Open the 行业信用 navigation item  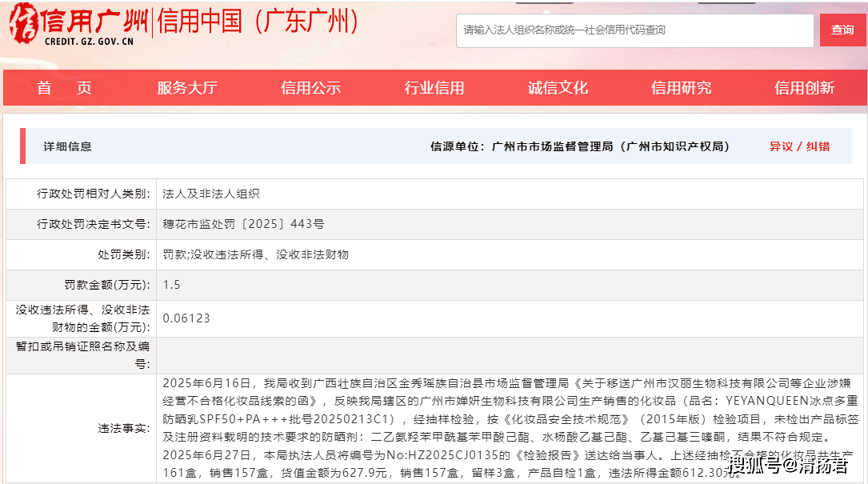click(x=434, y=88)
